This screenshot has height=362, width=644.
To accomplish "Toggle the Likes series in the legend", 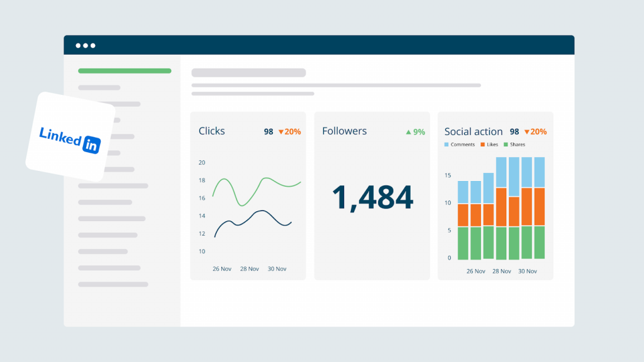I will coord(491,145).
